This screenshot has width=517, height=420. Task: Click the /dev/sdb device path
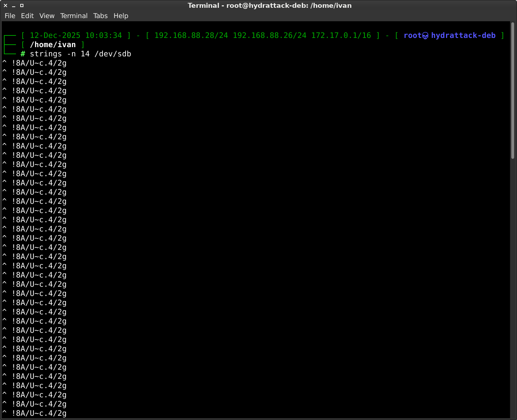[113, 54]
